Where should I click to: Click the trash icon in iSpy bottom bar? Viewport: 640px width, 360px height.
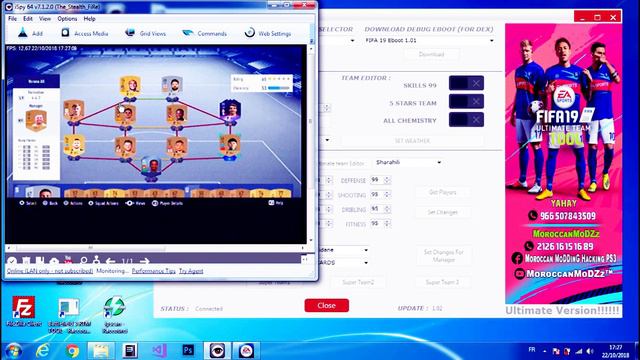pyautogui.click(x=26, y=261)
